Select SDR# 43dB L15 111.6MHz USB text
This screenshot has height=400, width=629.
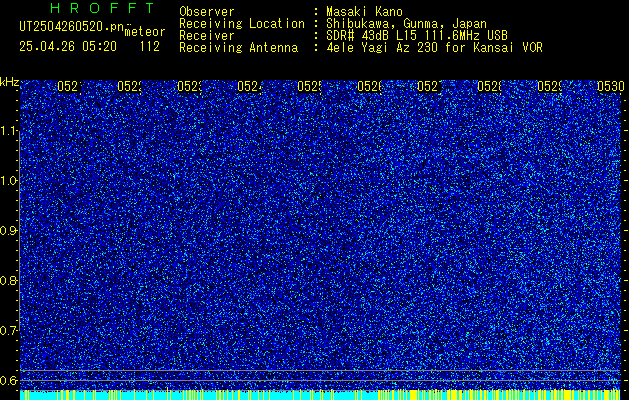click(417, 36)
